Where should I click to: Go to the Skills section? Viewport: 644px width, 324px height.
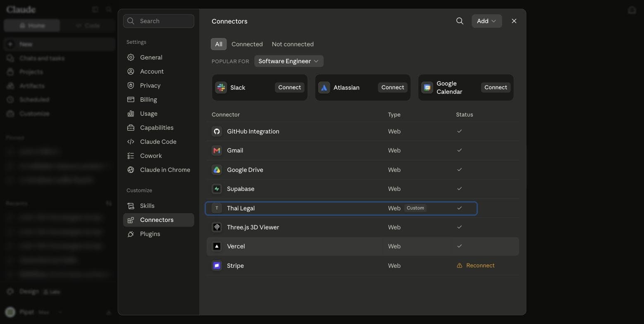pyautogui.click(x=159, y=206)
